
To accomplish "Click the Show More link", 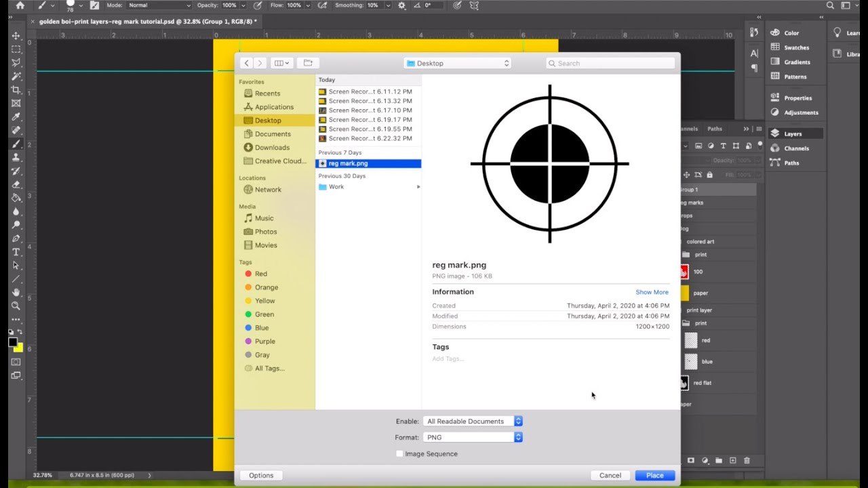I will pos(652,292).
